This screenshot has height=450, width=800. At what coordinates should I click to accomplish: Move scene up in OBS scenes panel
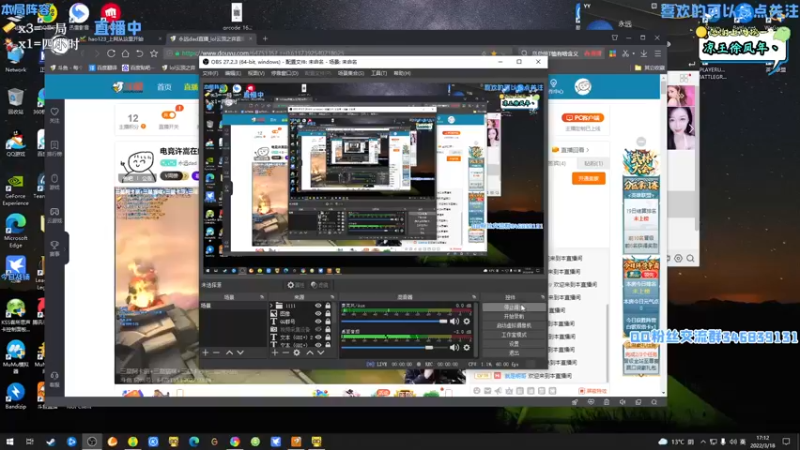229,353
